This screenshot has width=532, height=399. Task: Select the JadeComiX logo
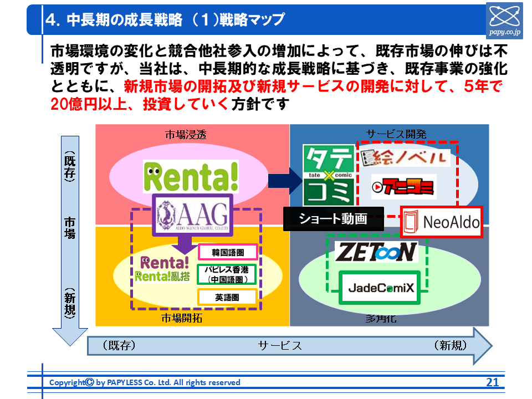click(x=380, y=288)
